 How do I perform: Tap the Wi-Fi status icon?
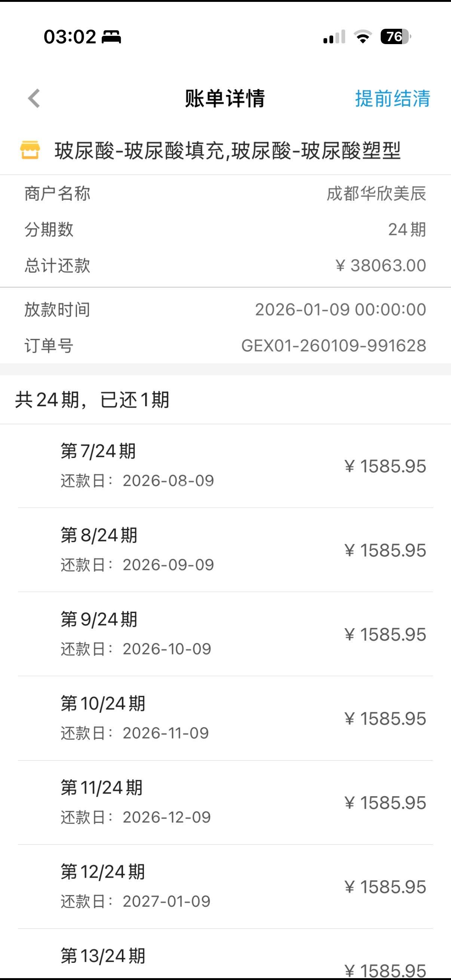point(362,37)
